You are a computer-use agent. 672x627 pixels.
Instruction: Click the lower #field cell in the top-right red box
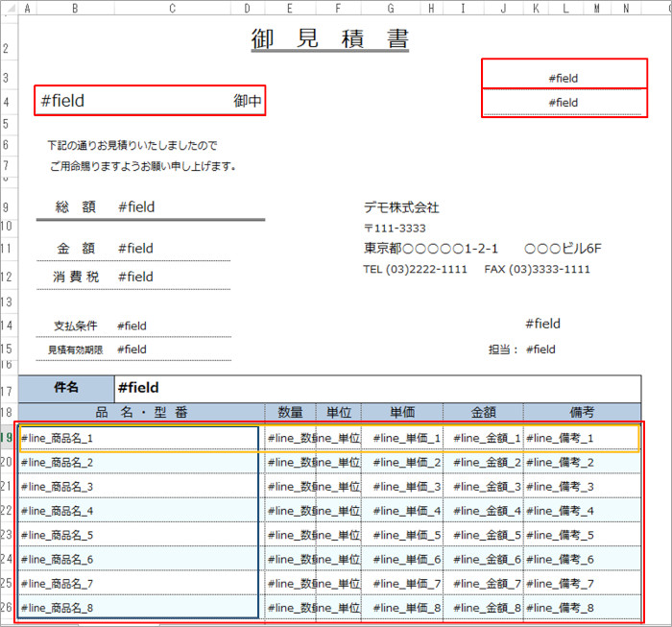click(564, 103)
